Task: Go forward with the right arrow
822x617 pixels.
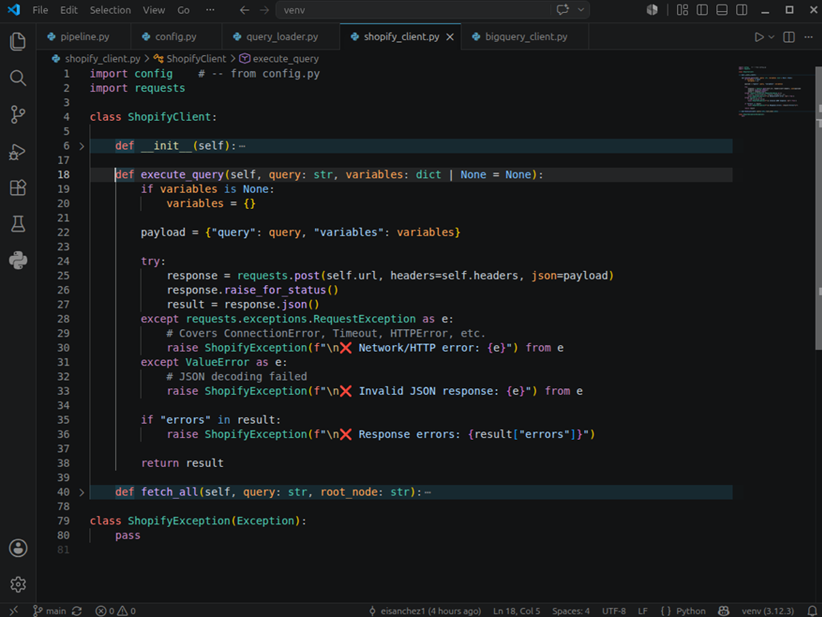Action: pos(265,10)
